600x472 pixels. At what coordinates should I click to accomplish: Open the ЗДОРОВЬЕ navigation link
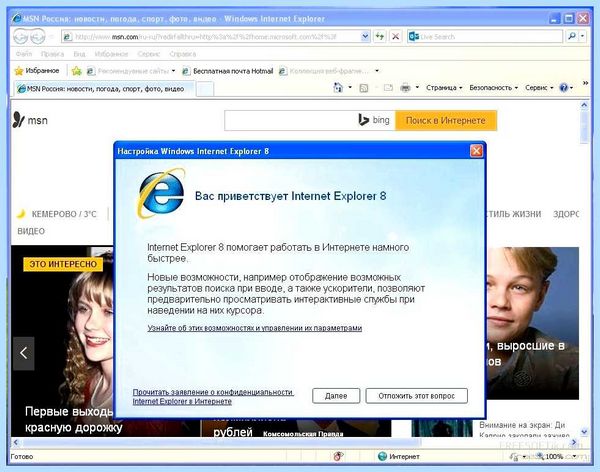pos(566,214)
